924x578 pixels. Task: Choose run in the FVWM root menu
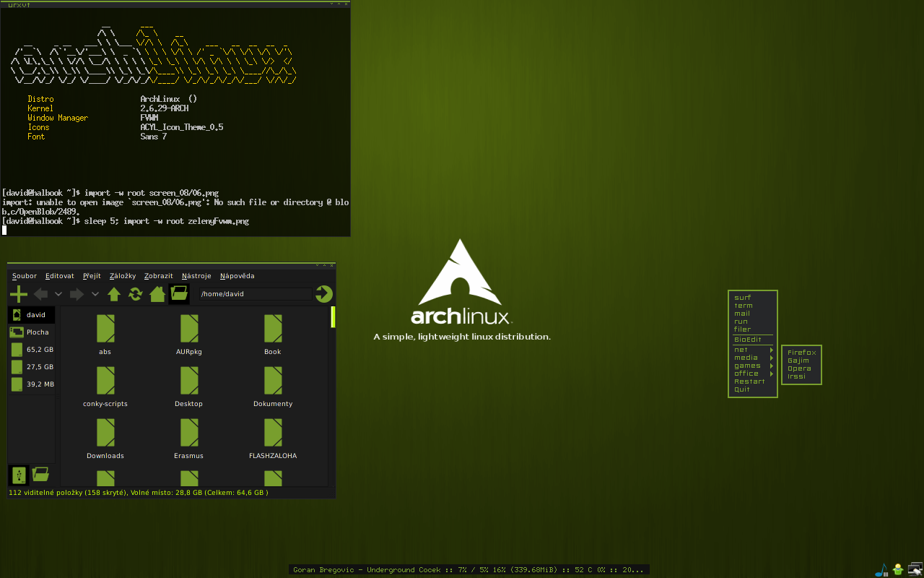click(741, 322)
